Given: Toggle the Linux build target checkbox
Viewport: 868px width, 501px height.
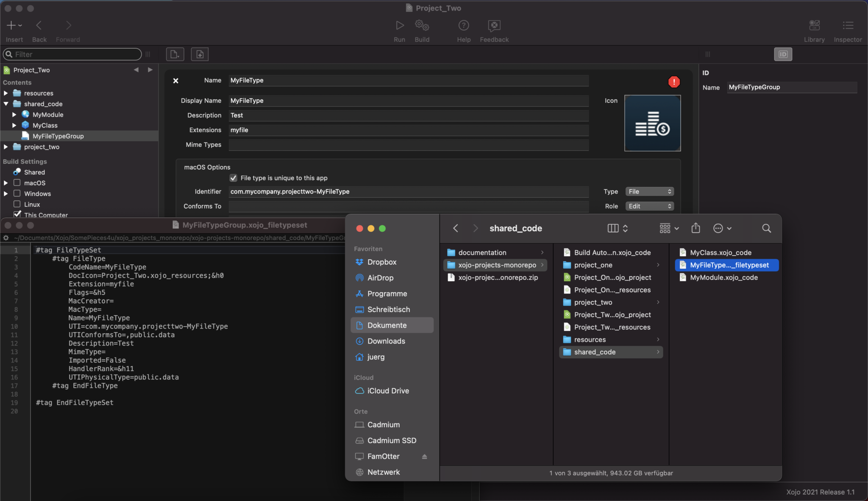Looking at the screenshot, I should click(x=17, y=204).
